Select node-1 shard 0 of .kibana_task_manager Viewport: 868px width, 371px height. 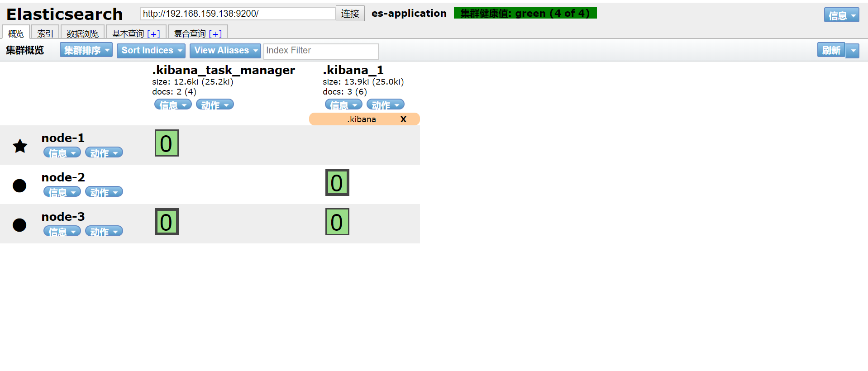(167, 143)
